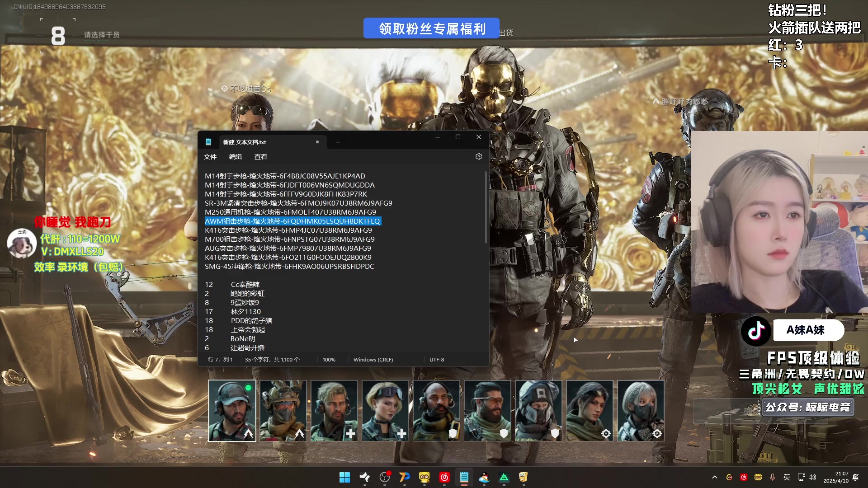This screenshot has width=868, height=488.
Task: Click the 土狗 dog avatar
Action: 22,243
